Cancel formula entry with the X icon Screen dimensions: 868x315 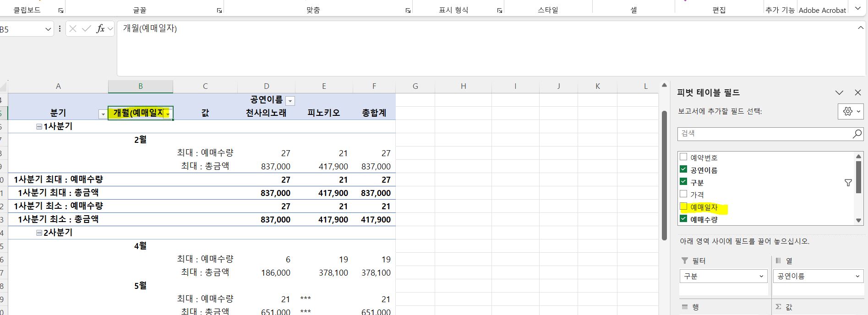coord(73,29)
